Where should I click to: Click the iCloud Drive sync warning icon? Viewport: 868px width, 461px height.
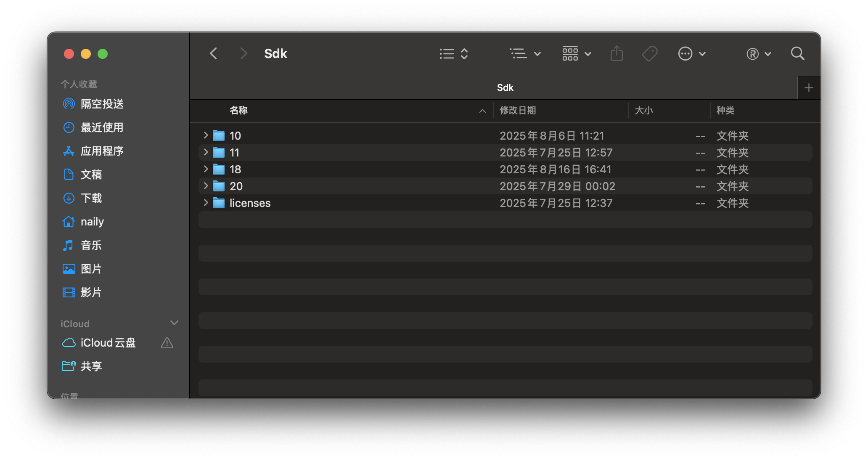point(167,343)
